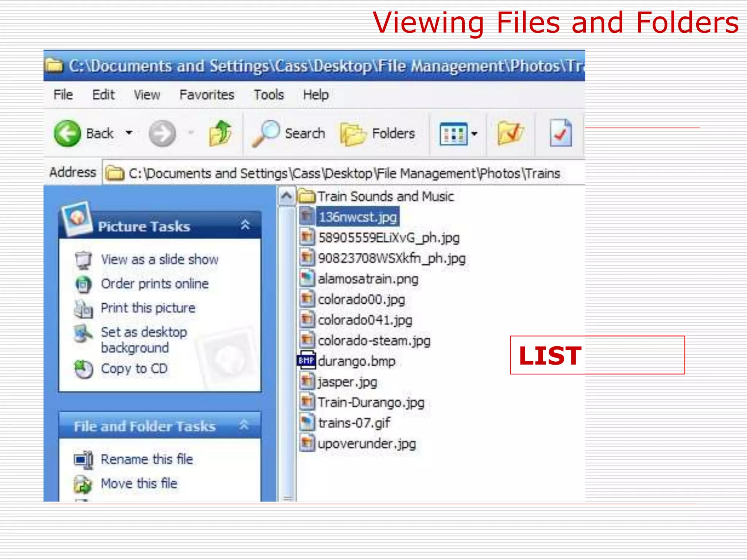Click the folder with checkmark toolbar icon
Screen dimensions: 747x560
(x=511, y=133)
